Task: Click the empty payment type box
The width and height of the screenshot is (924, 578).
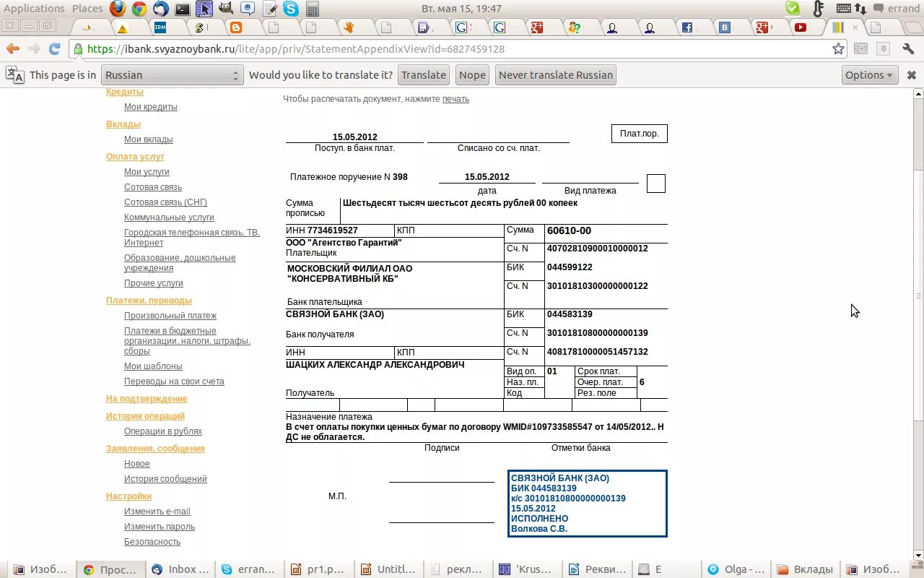Action: coord(655,184)
